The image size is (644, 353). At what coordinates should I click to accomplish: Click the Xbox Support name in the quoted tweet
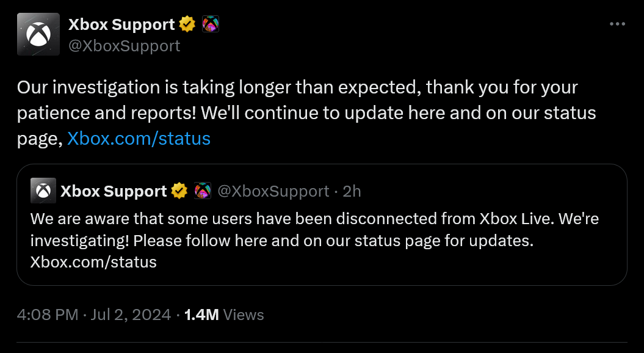coord(114,191)
